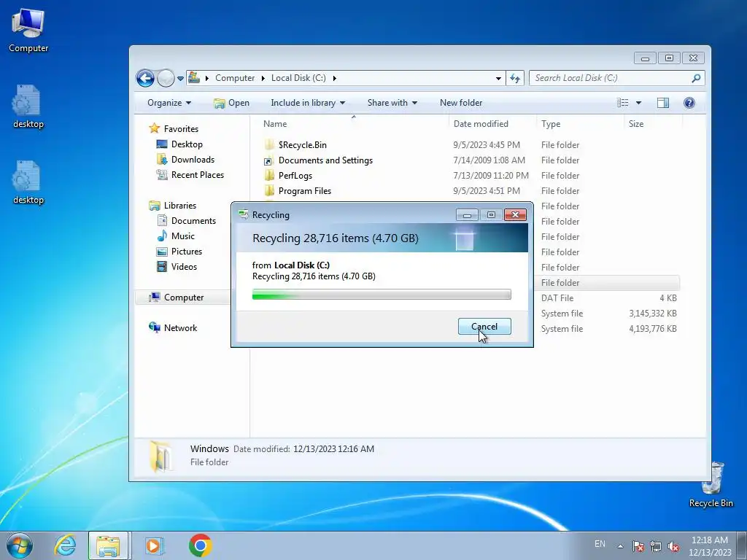The image size is (747, 560).
Task: Click the lower desktop file icon
Action: (x=28, y=182)
